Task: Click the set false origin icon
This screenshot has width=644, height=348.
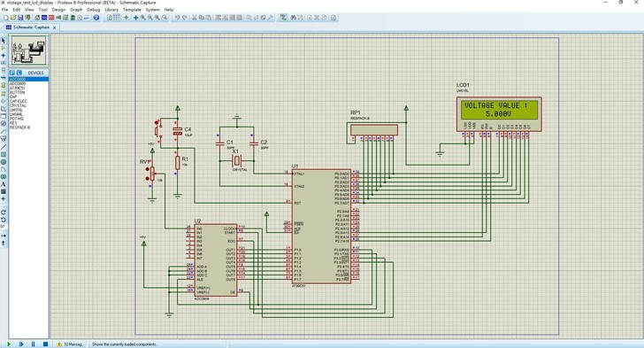Action: click(126, 18)
